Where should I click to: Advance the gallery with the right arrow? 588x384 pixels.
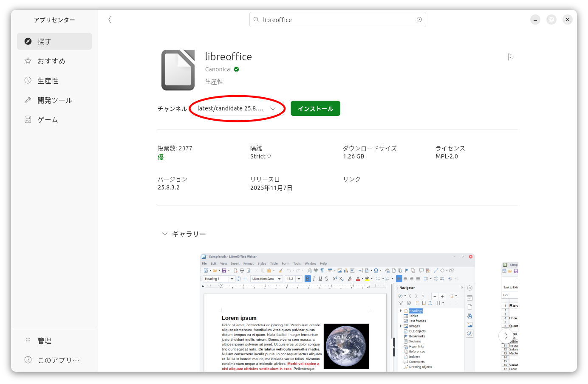tap(505, 336)
